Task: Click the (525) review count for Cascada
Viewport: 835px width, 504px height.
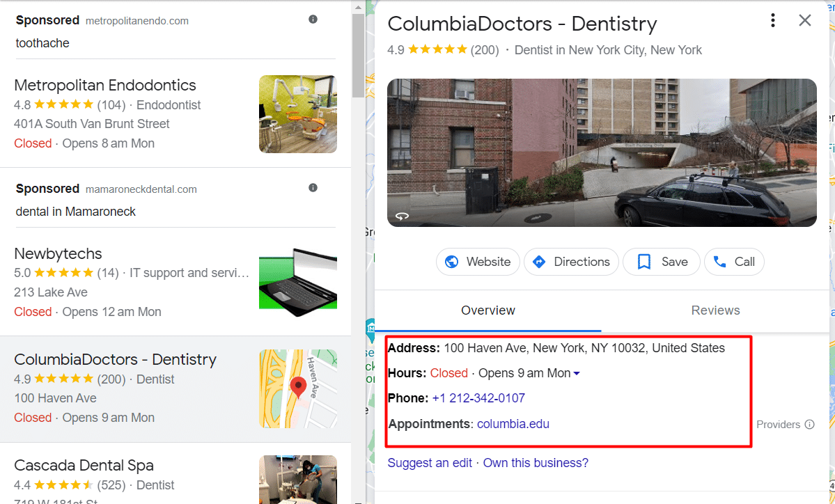Action: point(111,485)
